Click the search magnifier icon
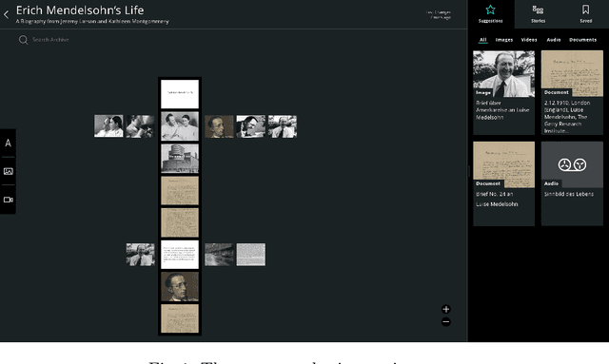This screenshot has width=609, height=364. (23, 40)
